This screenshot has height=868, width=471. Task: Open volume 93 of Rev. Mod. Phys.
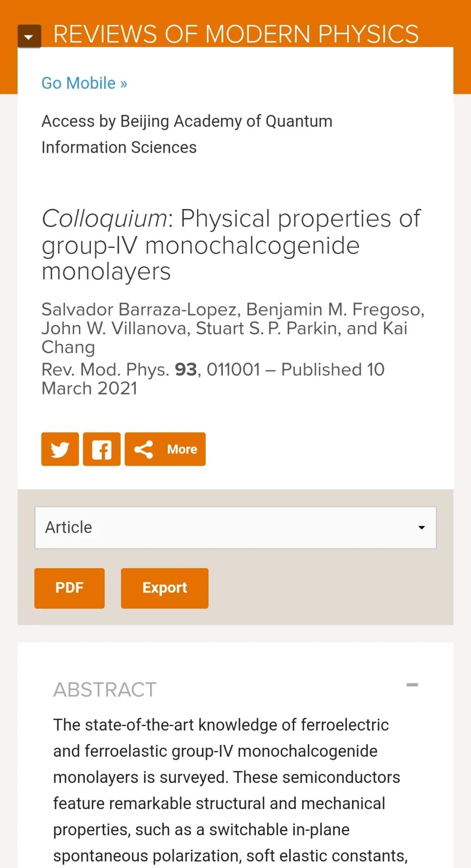tap(186, 370)
